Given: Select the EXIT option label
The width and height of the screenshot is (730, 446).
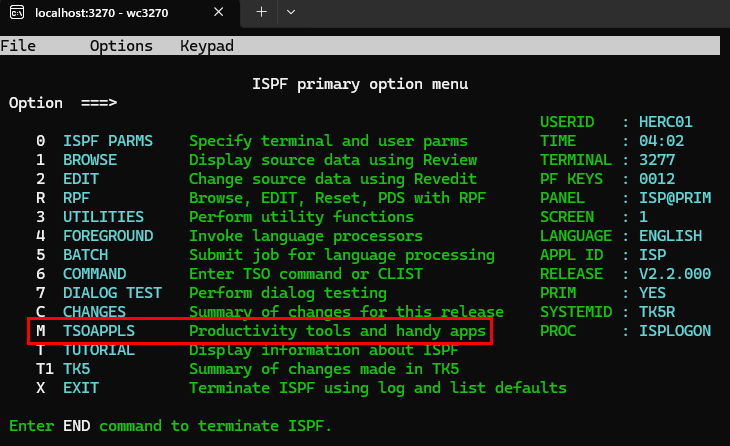Looking at the screenshot, I should (x=81, y=388).
